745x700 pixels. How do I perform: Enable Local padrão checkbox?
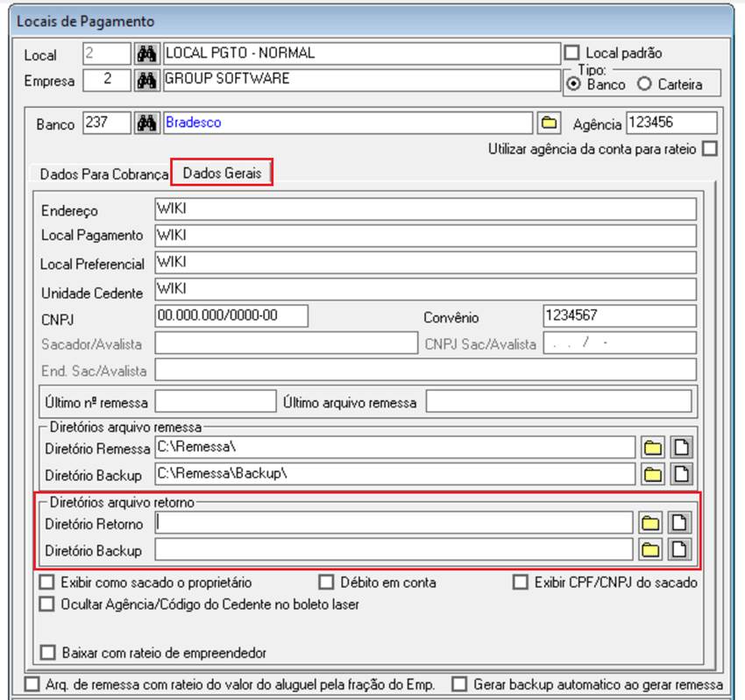point(571,53)
